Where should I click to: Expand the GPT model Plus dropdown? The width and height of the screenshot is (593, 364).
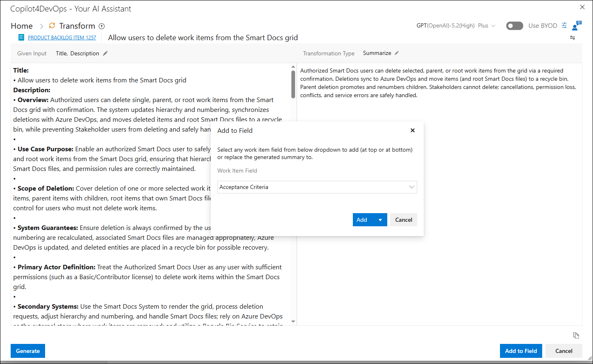pos(493,26)
